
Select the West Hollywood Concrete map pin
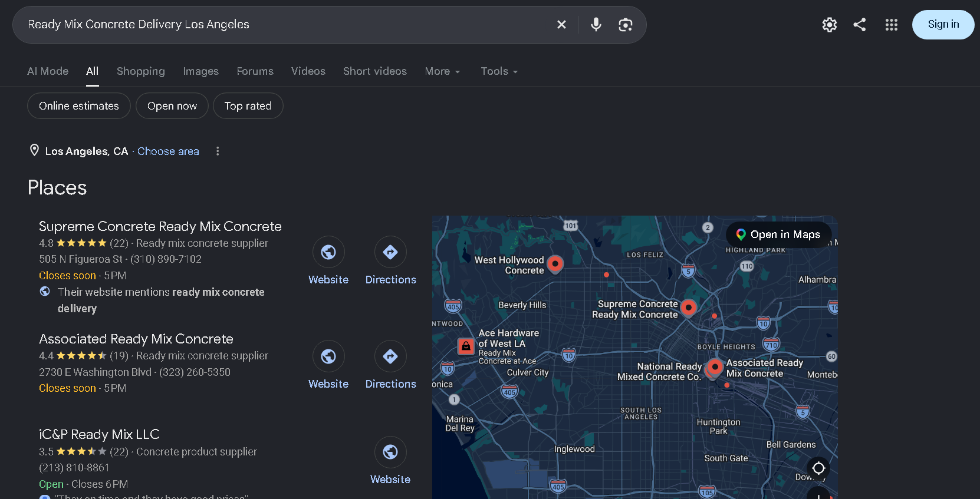(x=555, y=263)
